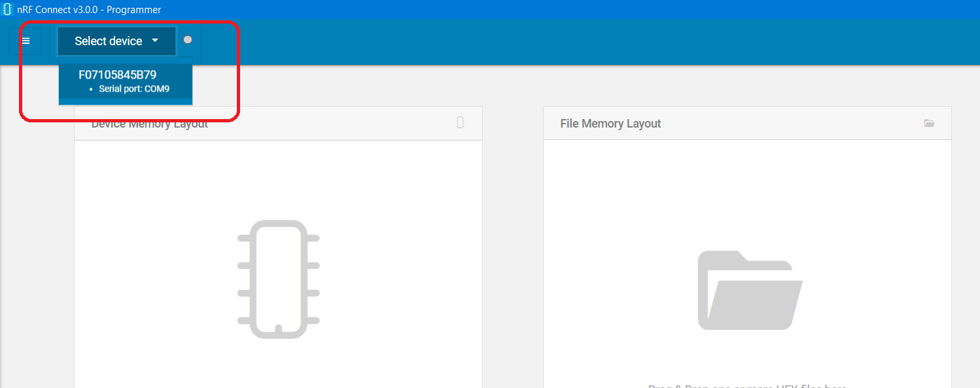Click the bullet before Serial port: COM9
Screen dimensions: 980x388
click(x=91, y=89)
